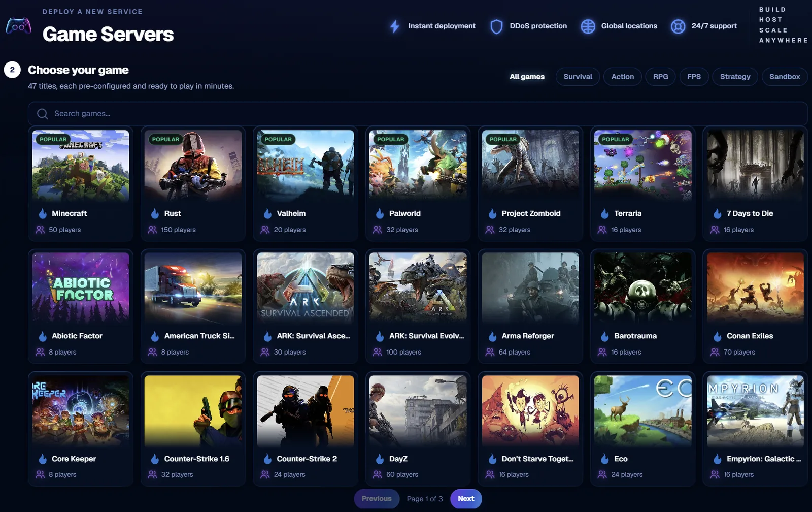This screenshot has width=812, height=512.
Task: Click the Empyrion: Galactic title text
Action: 764,459
